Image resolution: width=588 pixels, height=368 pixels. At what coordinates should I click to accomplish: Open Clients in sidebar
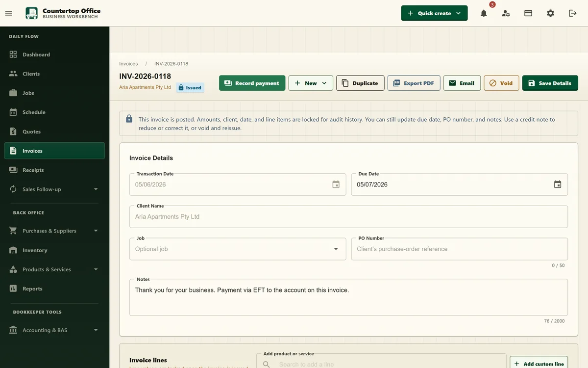click(54, 74)
